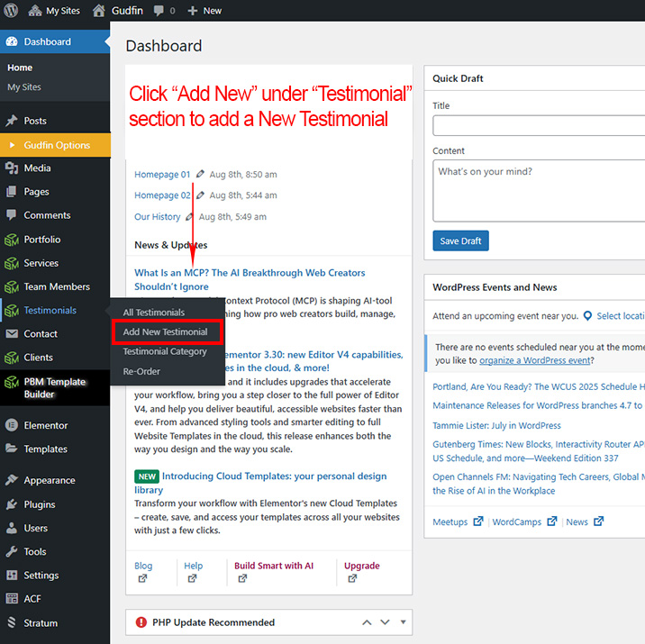Move PHP Update panel up with arrow
This screenshot has width=645, height=644.
[367, 622]
